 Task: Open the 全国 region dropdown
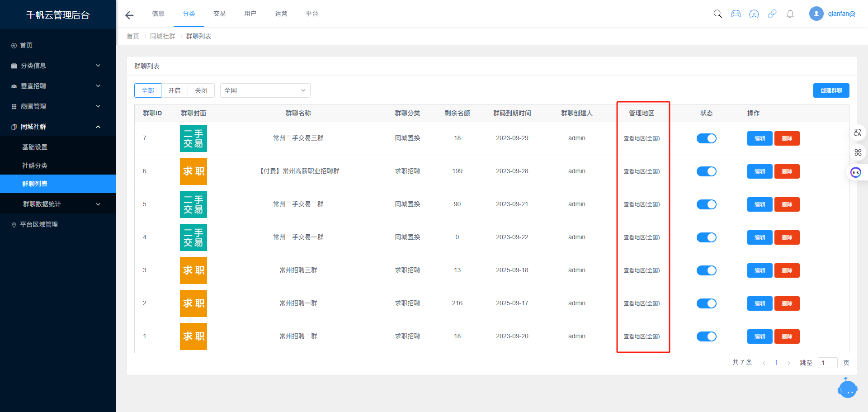coord(265,90)
